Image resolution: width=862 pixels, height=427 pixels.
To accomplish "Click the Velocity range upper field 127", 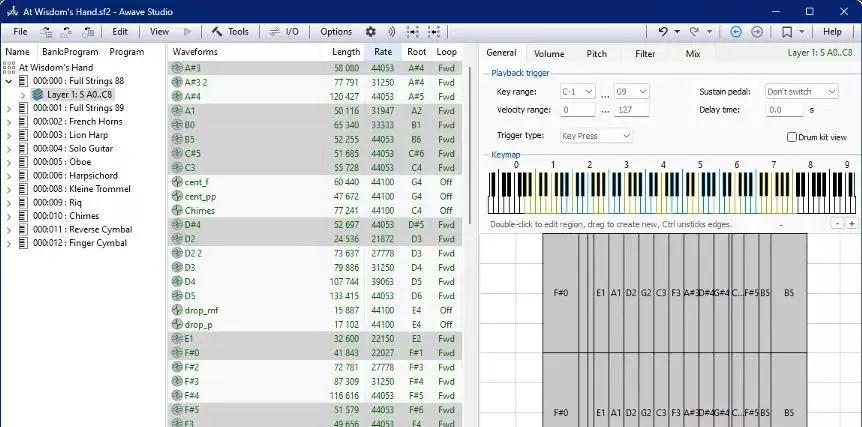I will tap(631, 110).
